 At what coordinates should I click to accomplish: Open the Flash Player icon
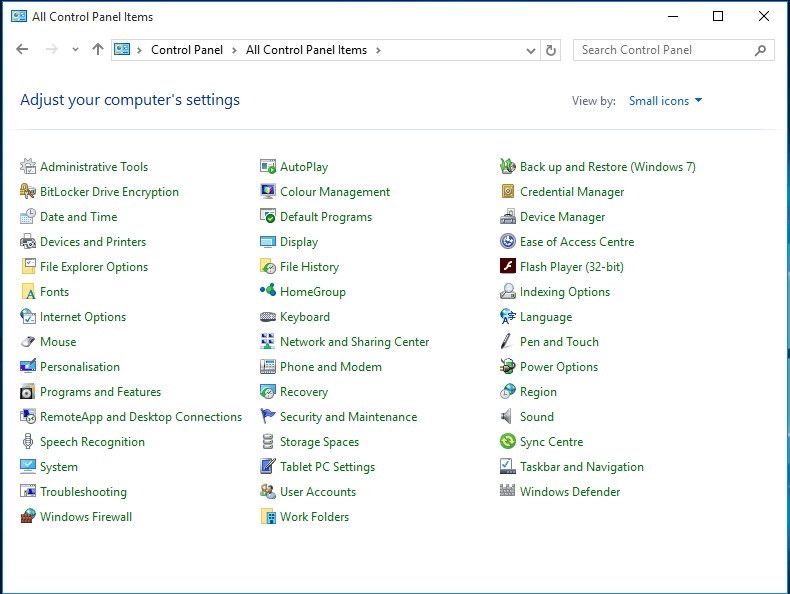507,266
